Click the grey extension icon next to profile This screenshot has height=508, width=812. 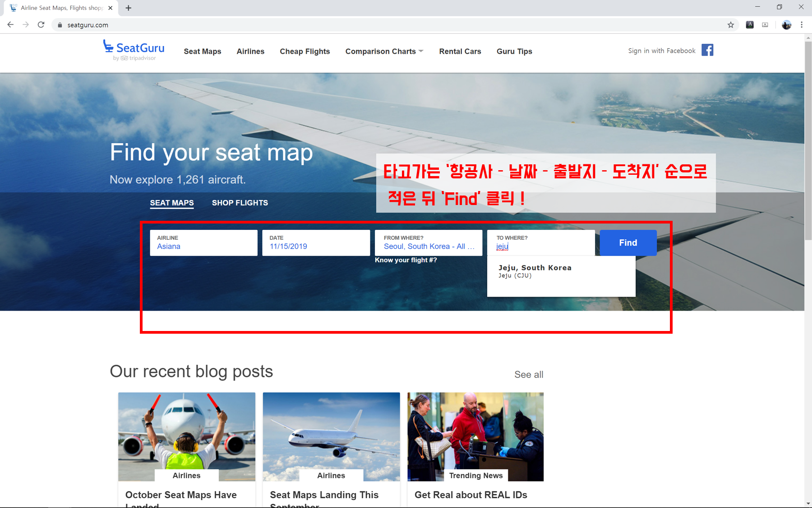click(765, 25)
